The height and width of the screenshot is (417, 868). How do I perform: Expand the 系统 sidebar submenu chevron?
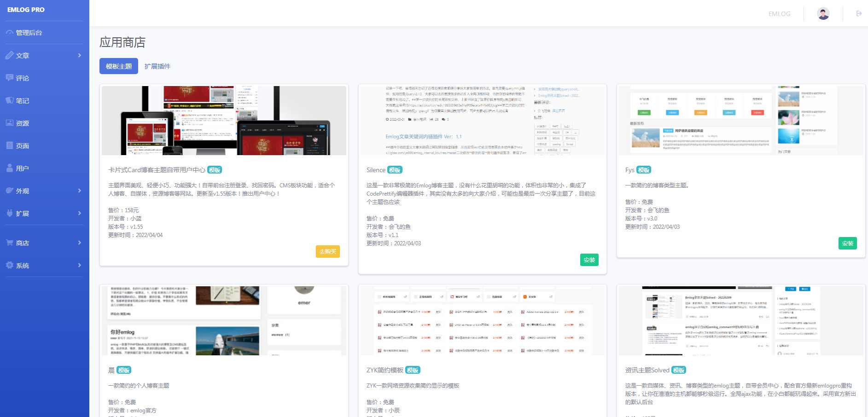pyautogui.click(x=80, y=265)
